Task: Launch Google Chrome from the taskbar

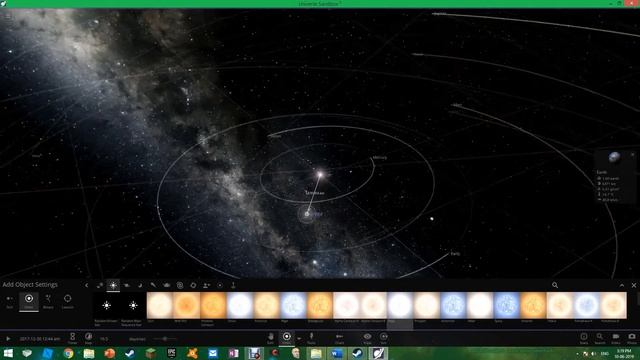Action: coord(68,353)
